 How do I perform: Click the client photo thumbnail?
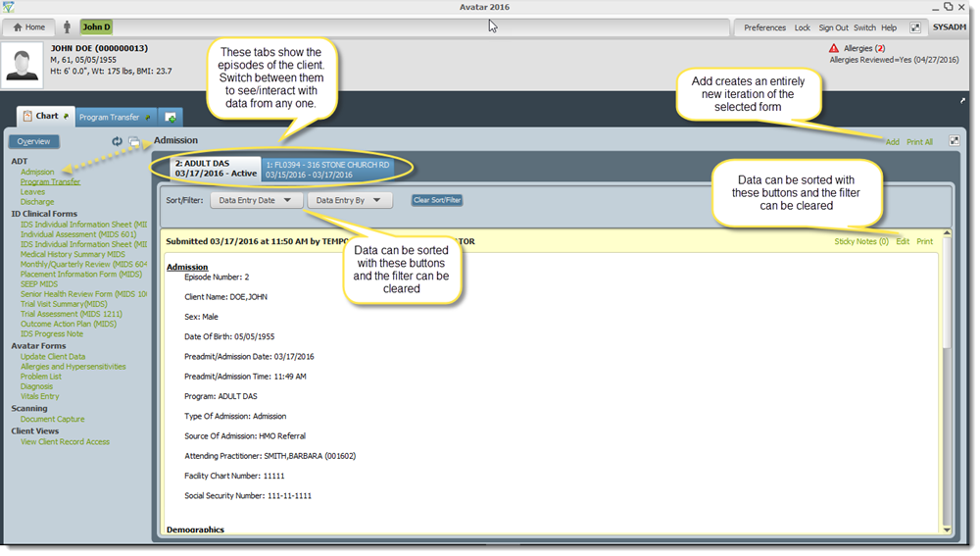coord(22,65)
